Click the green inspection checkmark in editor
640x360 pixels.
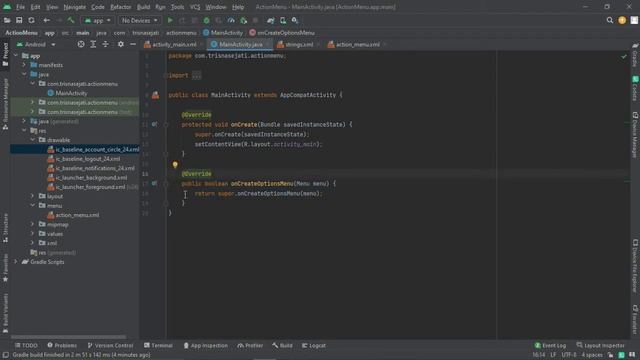point(624,57)
